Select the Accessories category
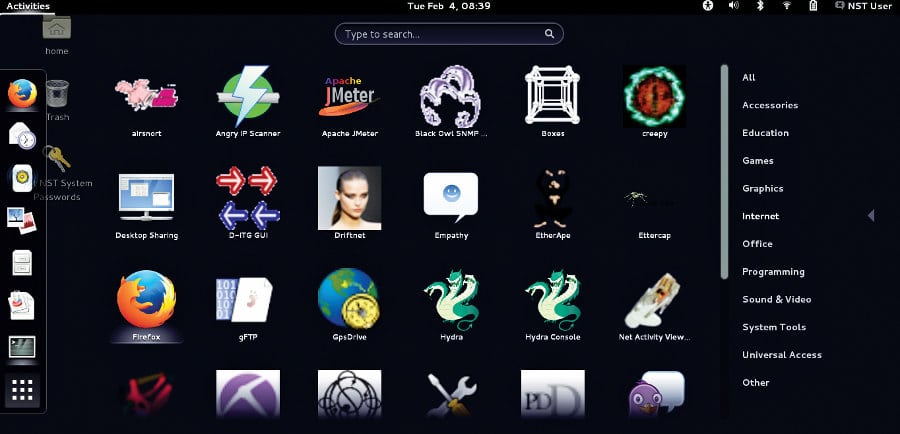Screen dimensions: 900x434 [770, 105]
